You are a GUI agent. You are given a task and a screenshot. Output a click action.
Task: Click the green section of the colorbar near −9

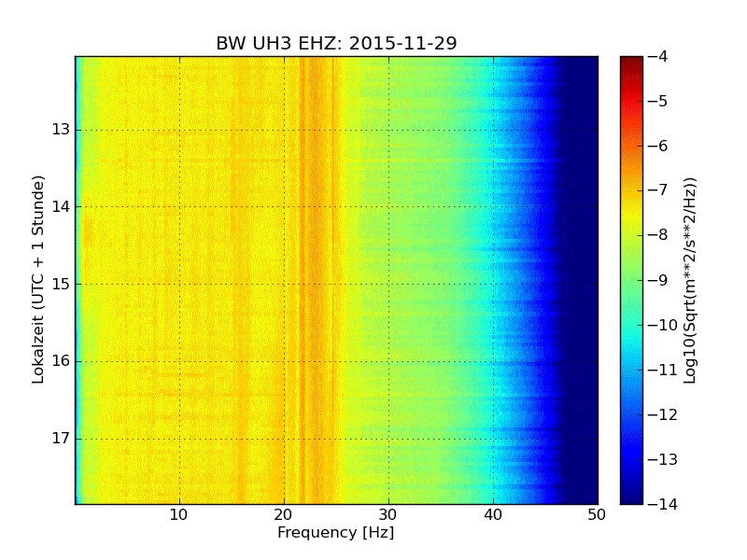631,280
